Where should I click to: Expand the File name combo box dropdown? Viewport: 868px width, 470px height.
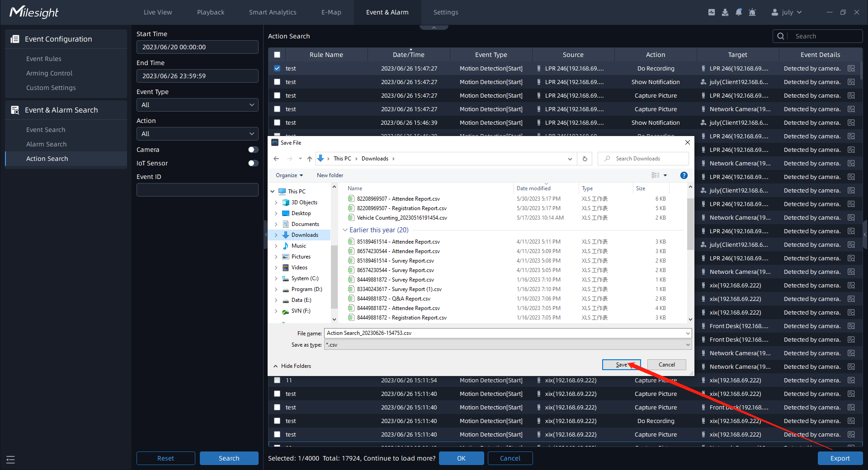pos(688,333)
